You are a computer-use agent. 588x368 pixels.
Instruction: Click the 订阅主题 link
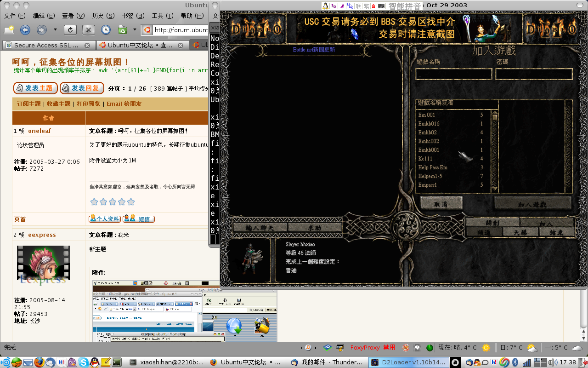29,104
